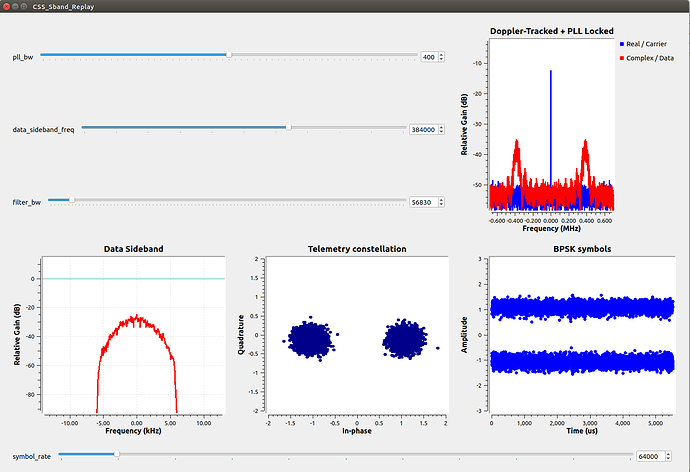
Task: Increase pll_bw with the up arrow
Action: [x=442, y=55]
